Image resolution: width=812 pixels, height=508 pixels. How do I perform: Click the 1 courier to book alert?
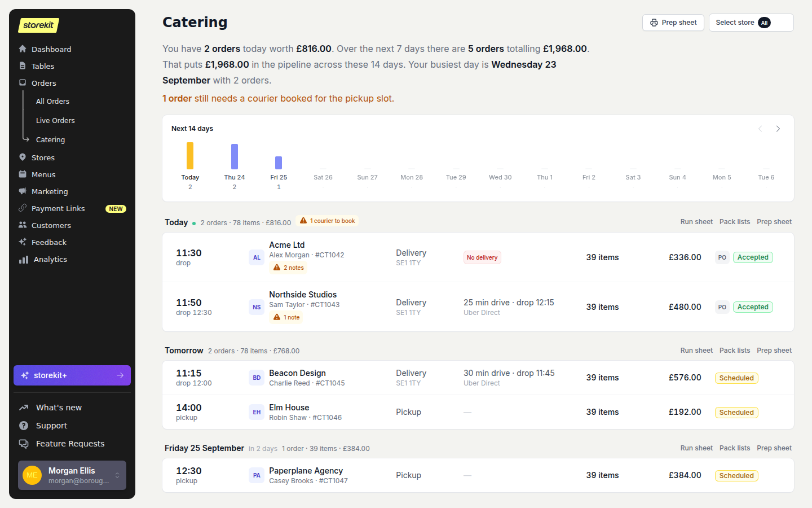point(327,221)
